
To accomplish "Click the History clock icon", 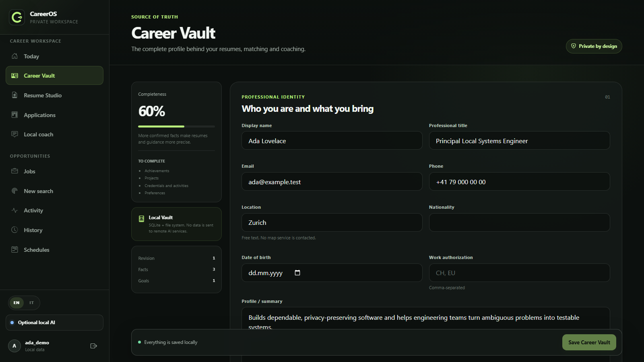I will click(15, 230).
